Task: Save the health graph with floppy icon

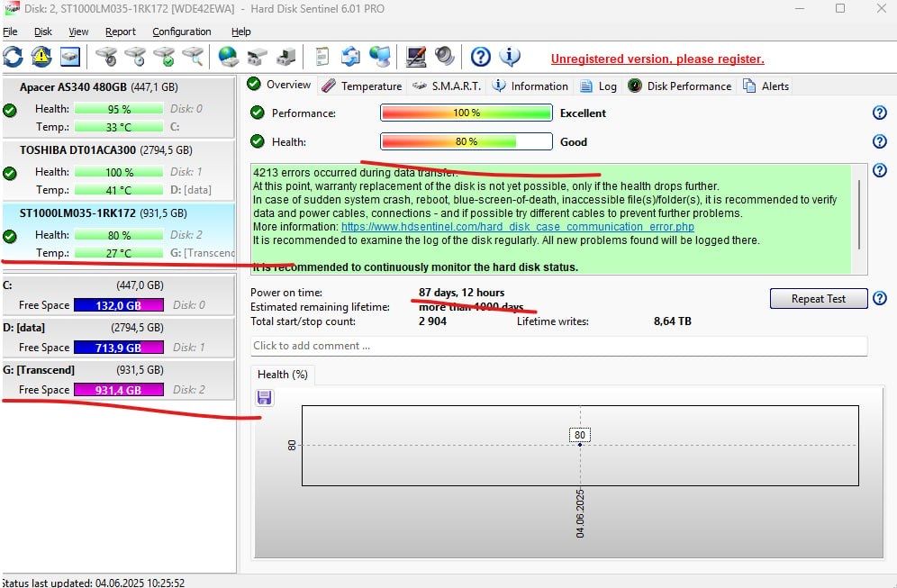Action: (264, 397)
